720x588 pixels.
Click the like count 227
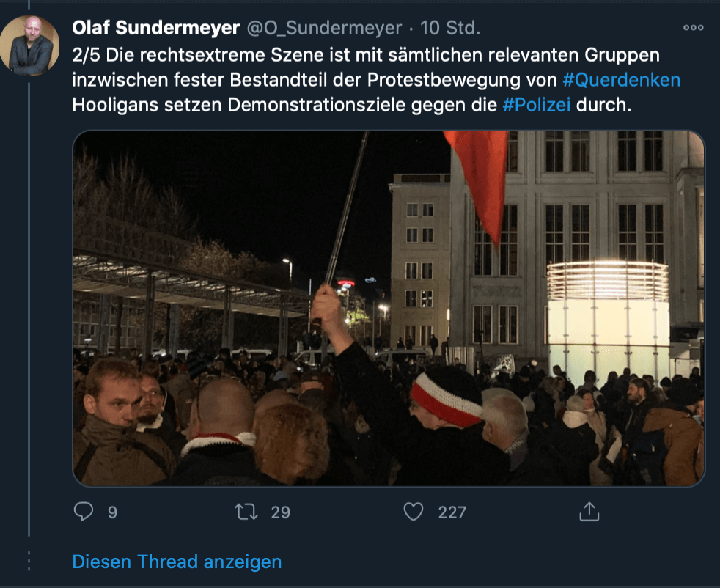(452, 512)
